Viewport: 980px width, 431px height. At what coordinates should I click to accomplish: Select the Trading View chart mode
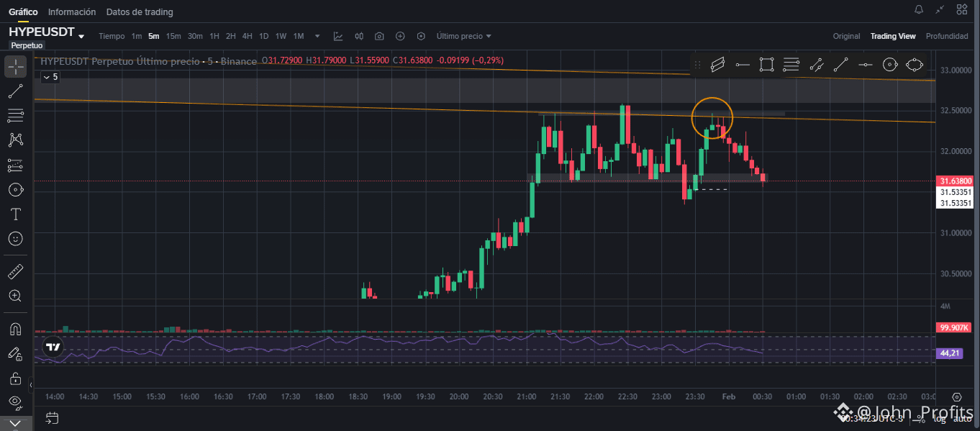click(x=893, y=36)
